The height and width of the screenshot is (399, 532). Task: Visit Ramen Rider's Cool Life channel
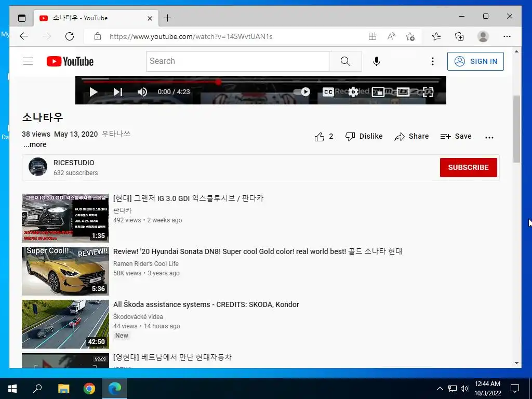click(146, 263)
